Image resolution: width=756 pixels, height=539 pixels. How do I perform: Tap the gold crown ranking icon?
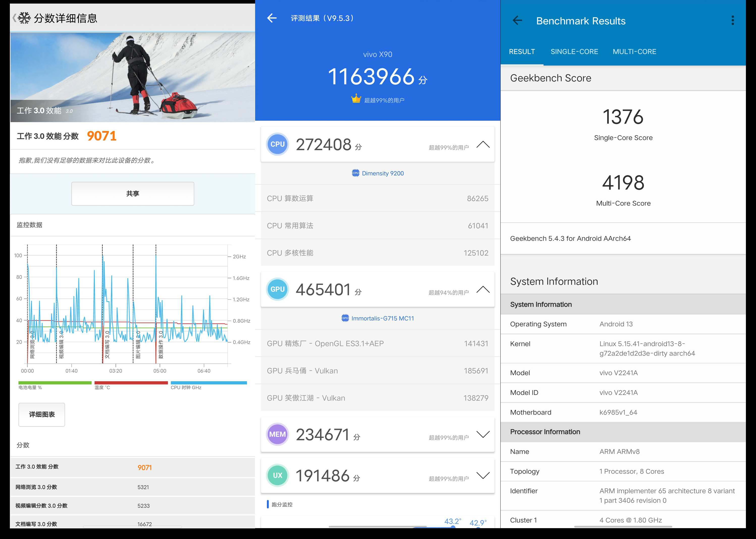pos(356,99)
